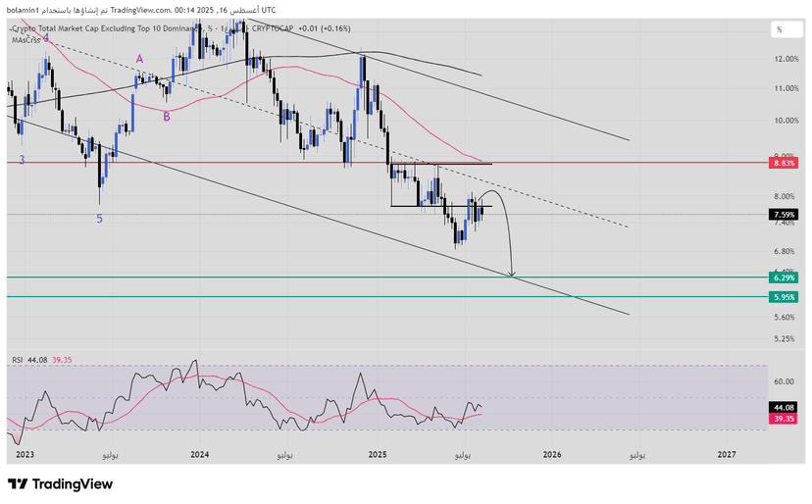Click the 11.00% axis value
This screenshot has height=504, width=812.
pyautogui.click(x=787, y=88)
